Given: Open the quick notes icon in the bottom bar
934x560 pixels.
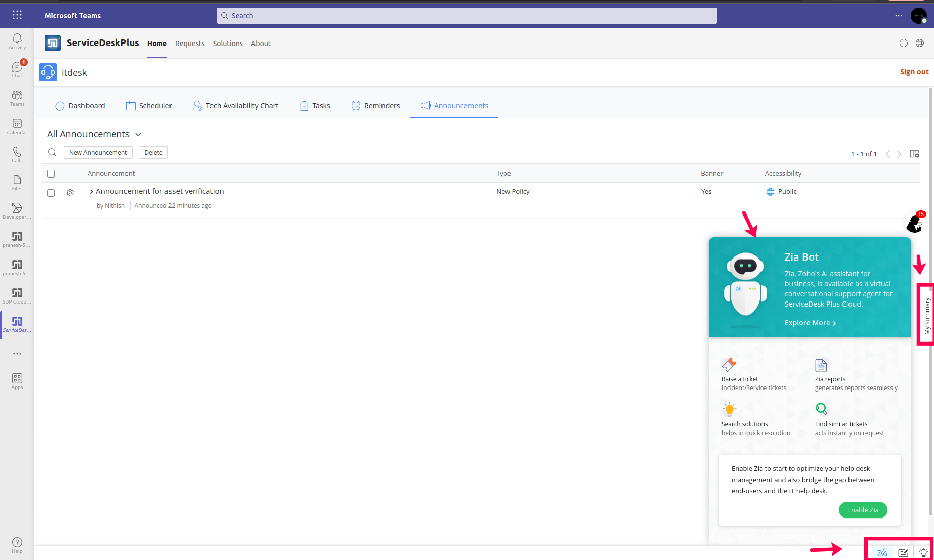Looking at the screenshot, I should click(903, 553).
